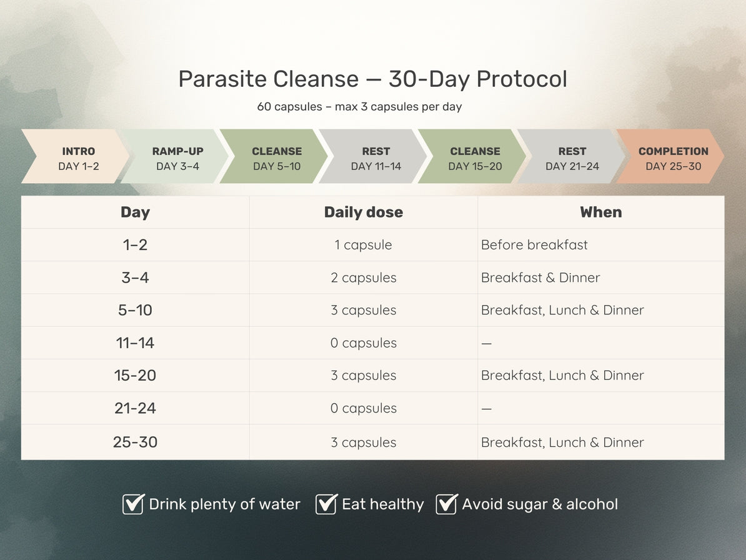Click the Daily dose column header
Image resolution: width=746 pixels, height=560 pixels.
(363, 212)
